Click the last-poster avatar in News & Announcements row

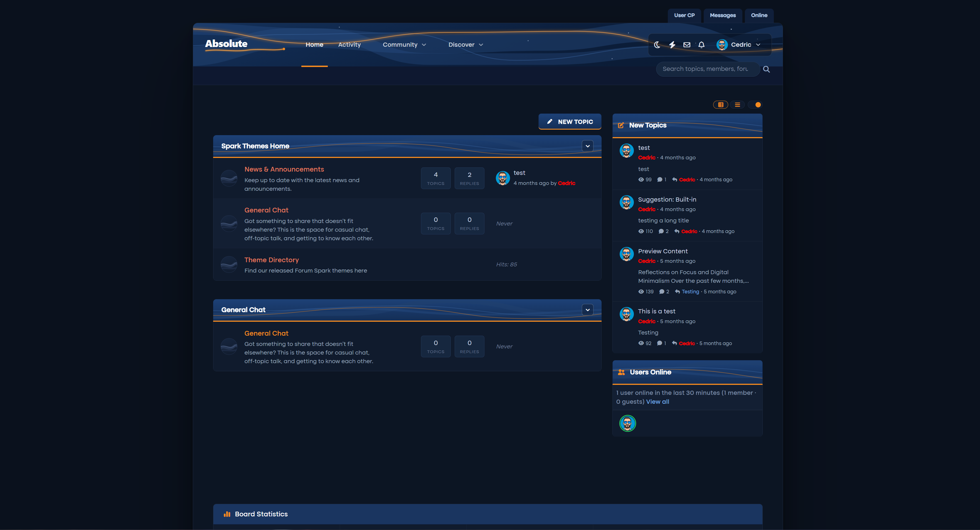(x=503, y=178)
